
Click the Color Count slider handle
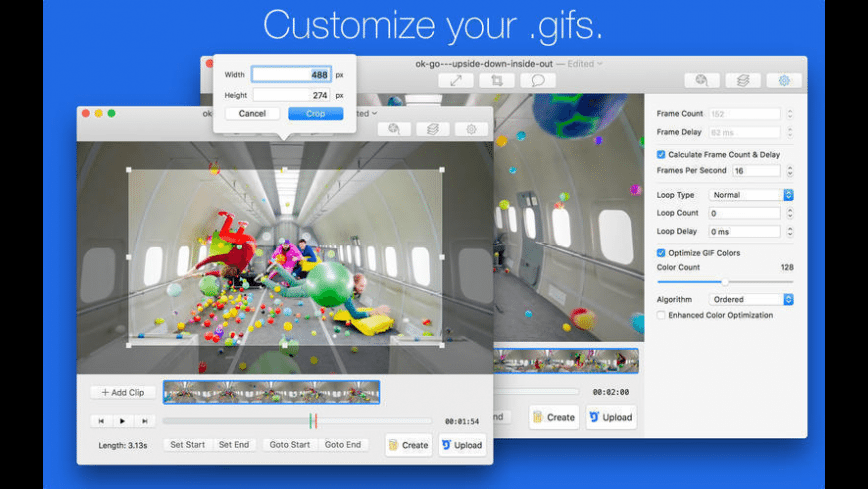click(725, 282)
